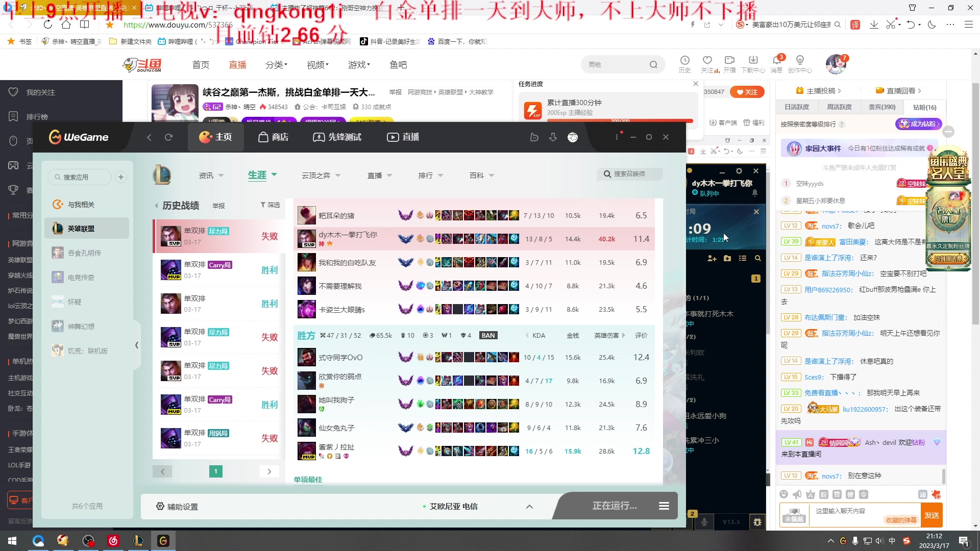Focus the 搜索召唤师 search field
This screenshot has height=551, width=980.
tap(629, 174)
